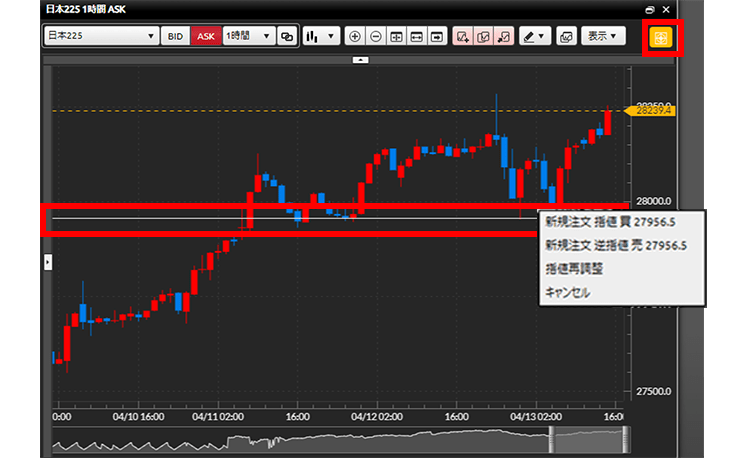Close the 日本225 chart window

666,9
